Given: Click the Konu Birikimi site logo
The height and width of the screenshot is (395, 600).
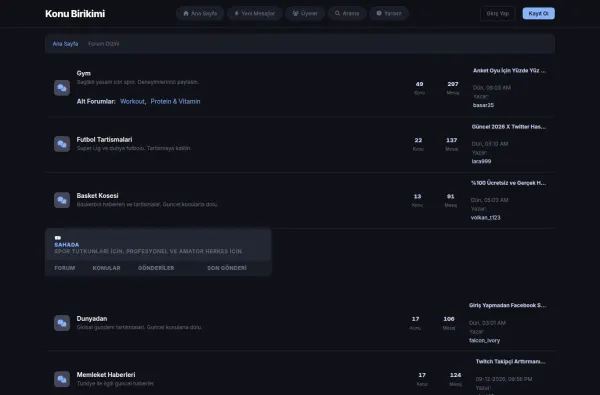Looking at the screenshot, I should tap(75, 14).
